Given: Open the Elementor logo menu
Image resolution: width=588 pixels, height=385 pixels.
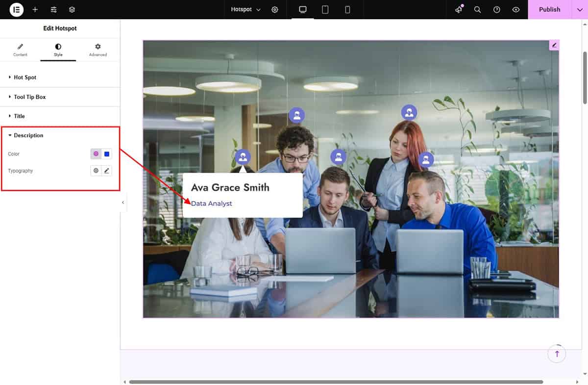Looking at the screenshot, I should 16,9.
